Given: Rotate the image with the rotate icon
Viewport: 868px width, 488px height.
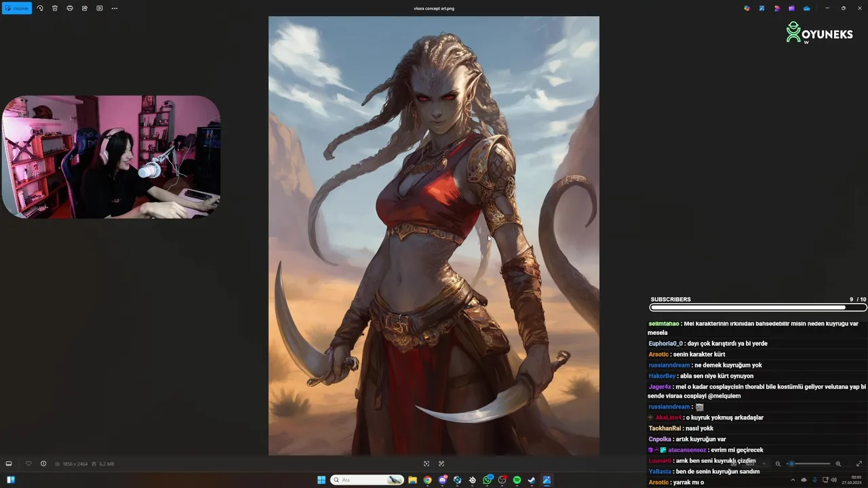Looking at the screenshot, I should tap(40, 8).
